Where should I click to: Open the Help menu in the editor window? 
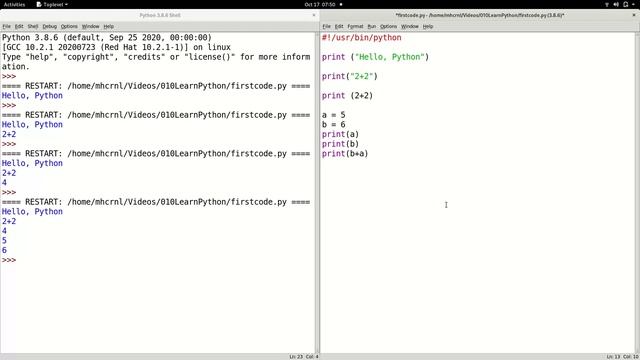pyautogui.click(x=428, y=26)
